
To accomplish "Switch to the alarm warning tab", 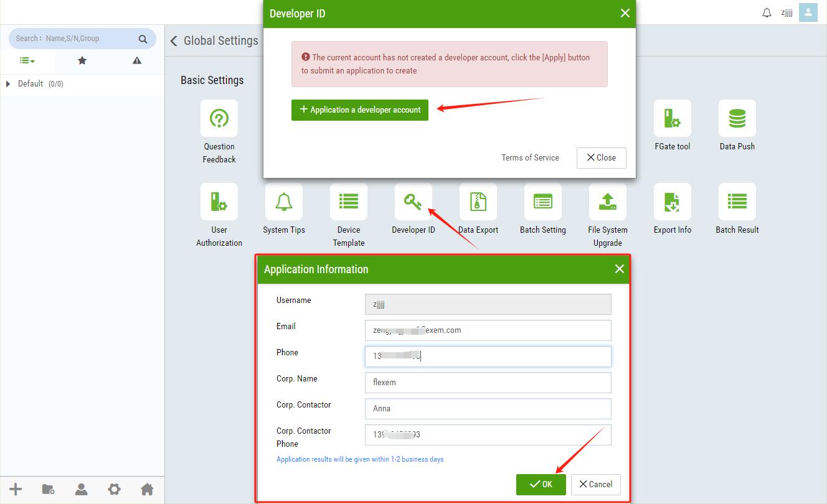I will pyautogui.click(x=137, y=60).
